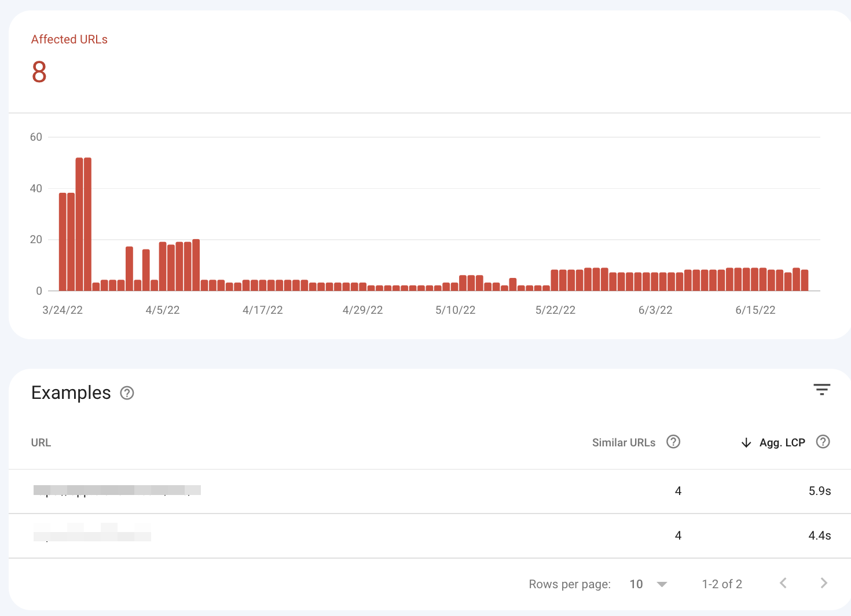The width and height of the screenshot is (851, 616).
Task: Click the first chart bar above 3/24/22
Action: click(63, 241)
